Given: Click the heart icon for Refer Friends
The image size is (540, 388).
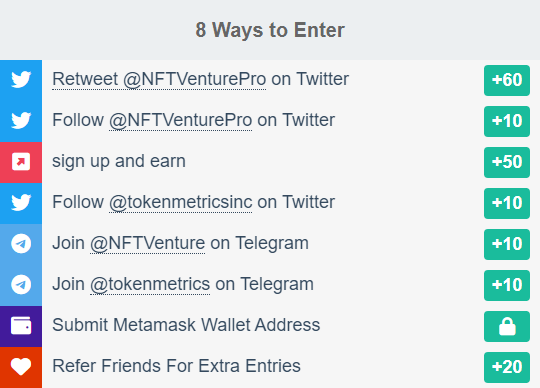Looking at the screenshot, I should click(21, 366).
